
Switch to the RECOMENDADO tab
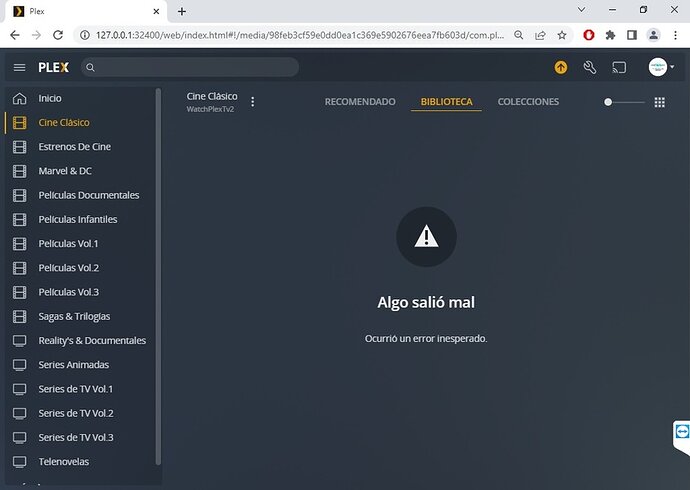pyautogui.click(x=360, y=102)
